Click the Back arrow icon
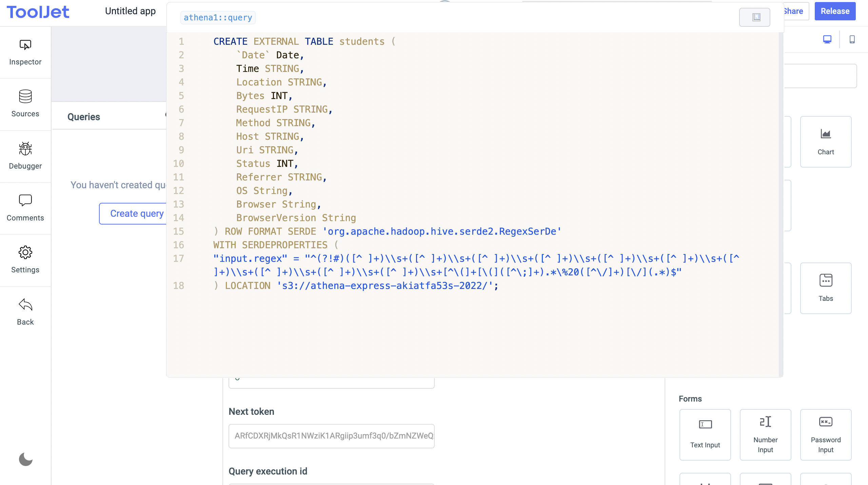Image resolution: width=868 pixels, height=485 pixels. tap(25, 305)
